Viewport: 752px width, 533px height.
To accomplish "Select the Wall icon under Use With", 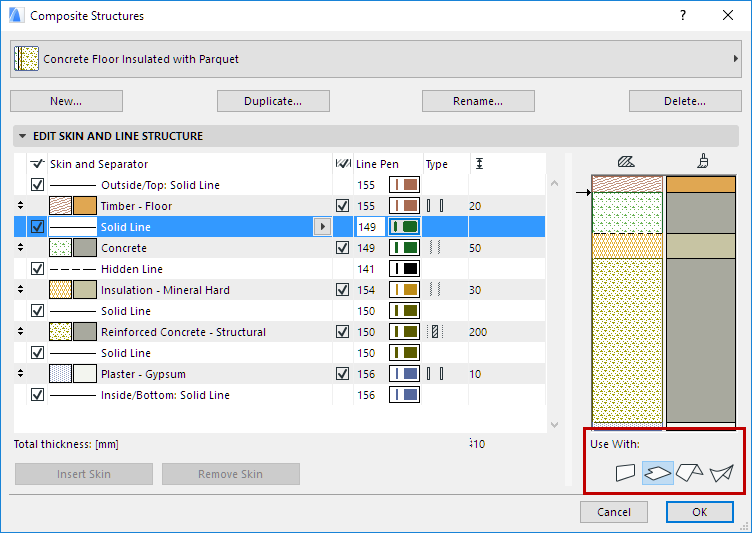I will click(x=625, y=473).
